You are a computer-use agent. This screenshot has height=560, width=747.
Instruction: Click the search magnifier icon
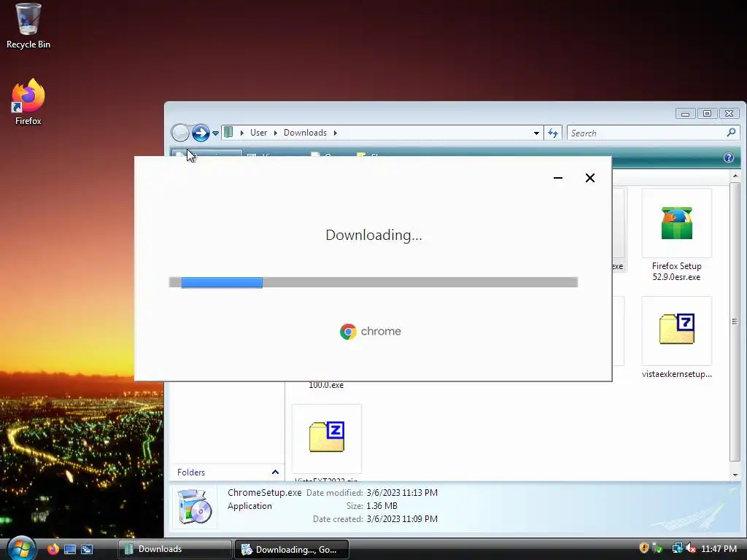pyautogui.click(x=731, y=133)
